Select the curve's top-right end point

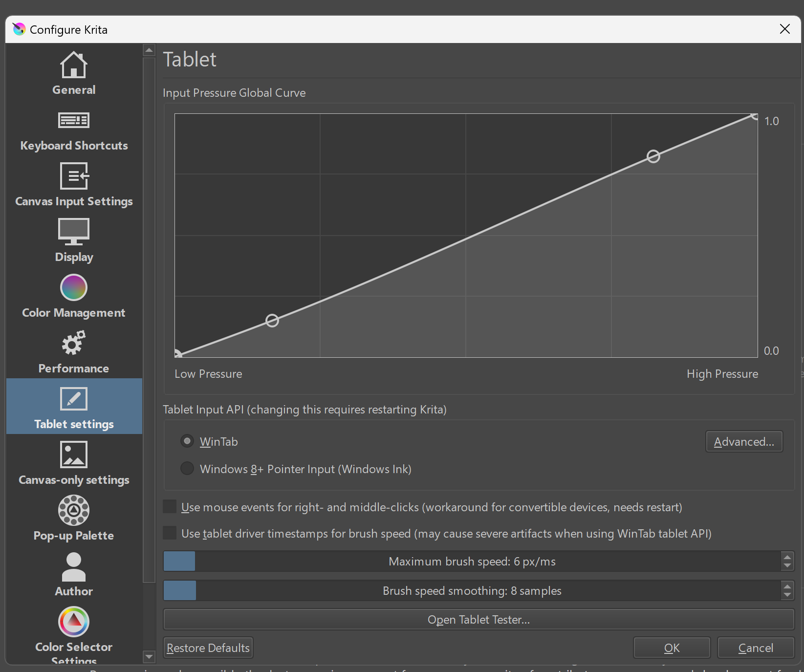(x=755, y=116)
